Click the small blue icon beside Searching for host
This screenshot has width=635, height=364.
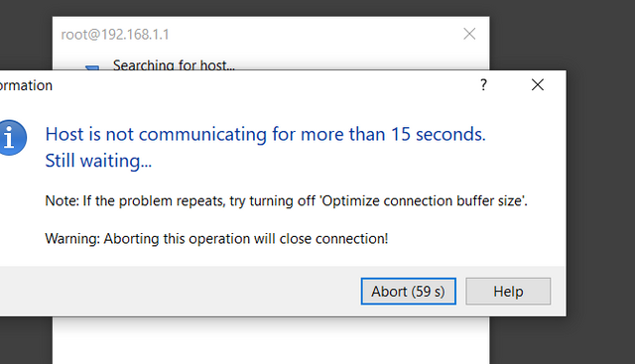coord(92,67)
